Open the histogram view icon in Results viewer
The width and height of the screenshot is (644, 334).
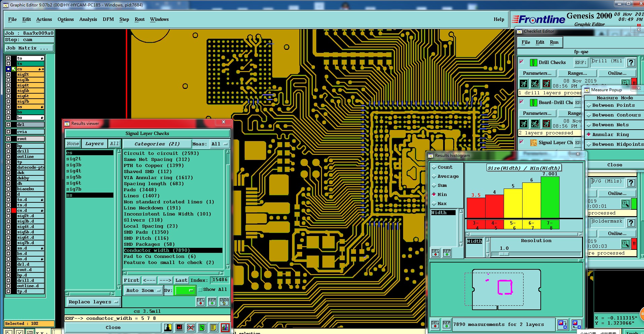click(x=225, y=327)
